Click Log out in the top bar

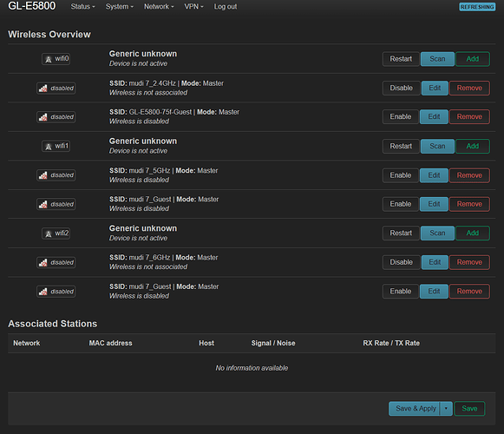click(x=226, y=6)
